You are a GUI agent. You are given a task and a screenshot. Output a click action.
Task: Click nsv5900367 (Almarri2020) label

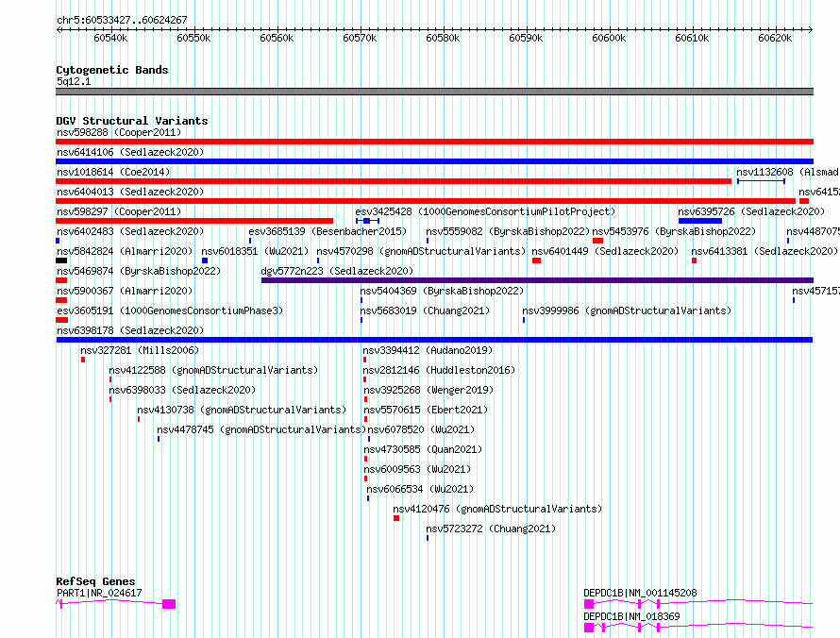(125, 291)
